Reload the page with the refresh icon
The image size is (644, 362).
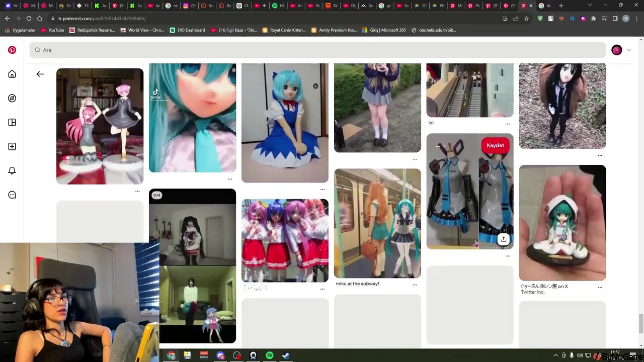click(x=29, y=19)
